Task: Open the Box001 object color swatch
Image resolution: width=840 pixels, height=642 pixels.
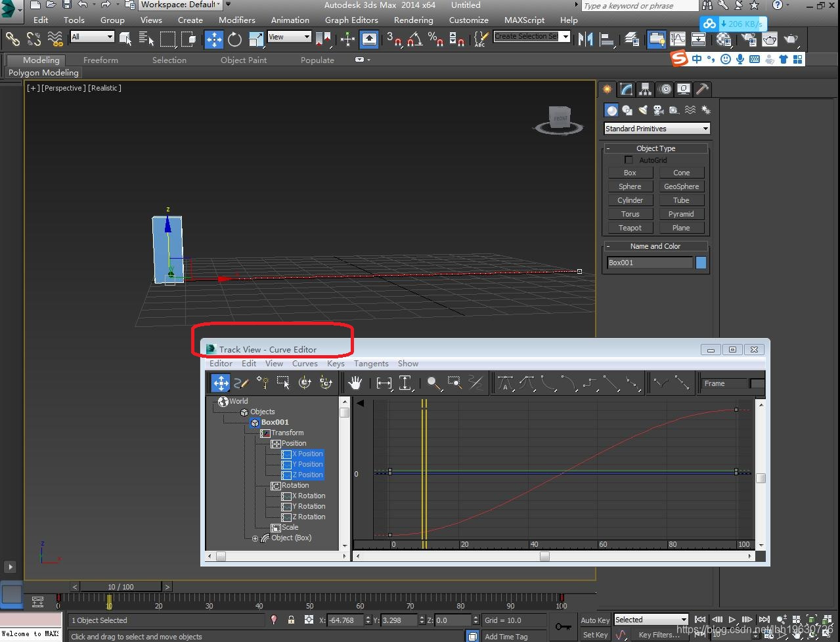Action: (701, 263)
